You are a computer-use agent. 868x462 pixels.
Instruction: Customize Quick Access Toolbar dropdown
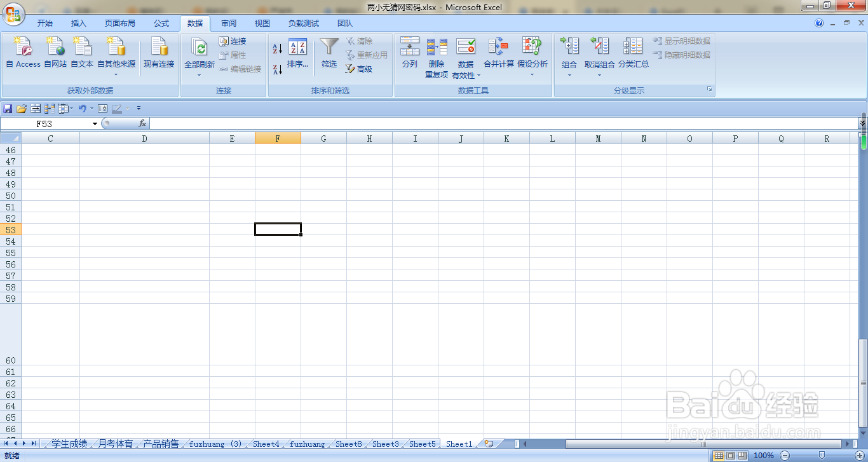139,109
